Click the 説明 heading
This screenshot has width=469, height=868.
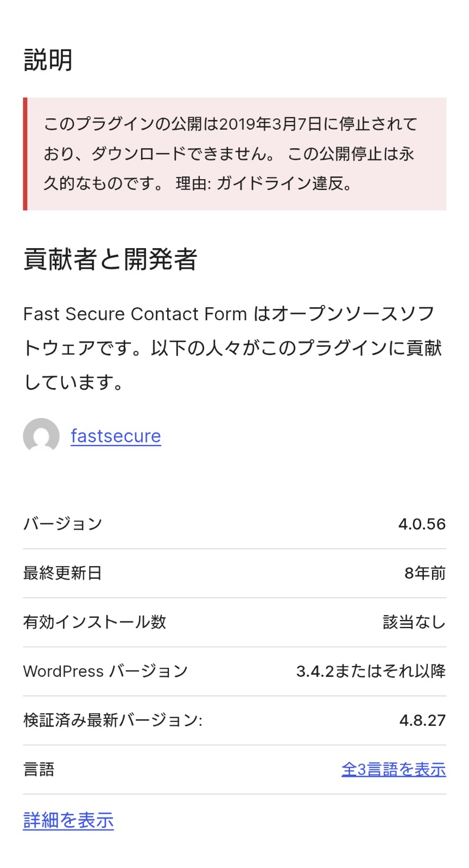(x=48, y=60)
